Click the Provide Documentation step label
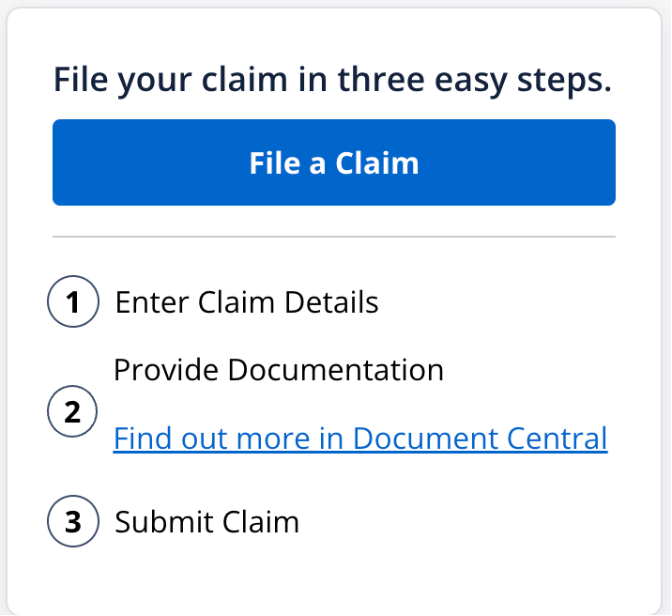Image resolution: width=672 pixels, height=616 pixels. pyautogui.click(x=278, y=370)
